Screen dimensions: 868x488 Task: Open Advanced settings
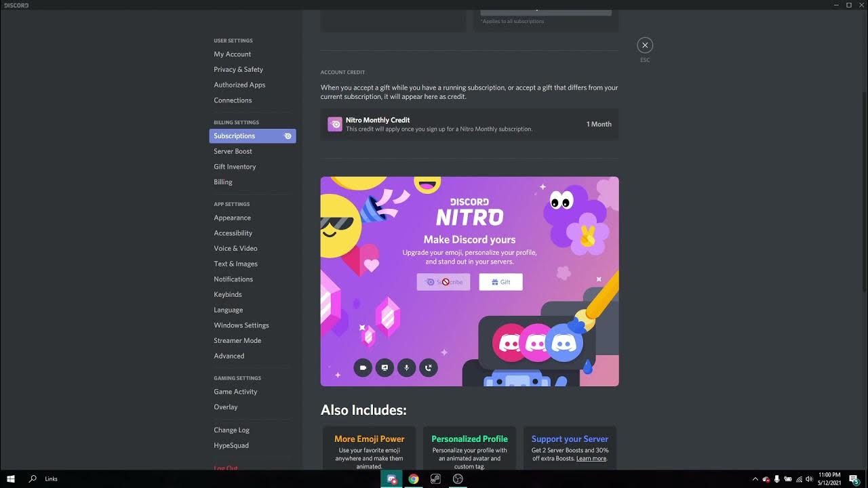[229, 356]
